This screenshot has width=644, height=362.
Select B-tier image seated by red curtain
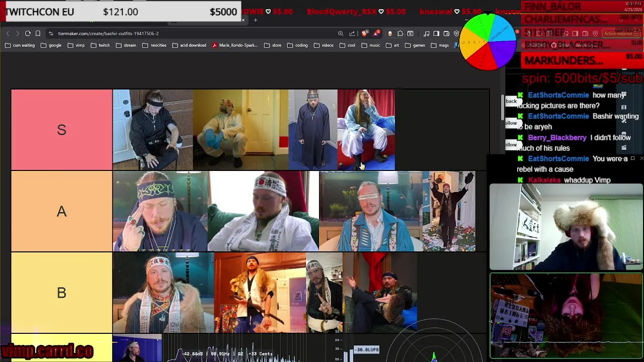pyautogui.click(x=380, y=293)
